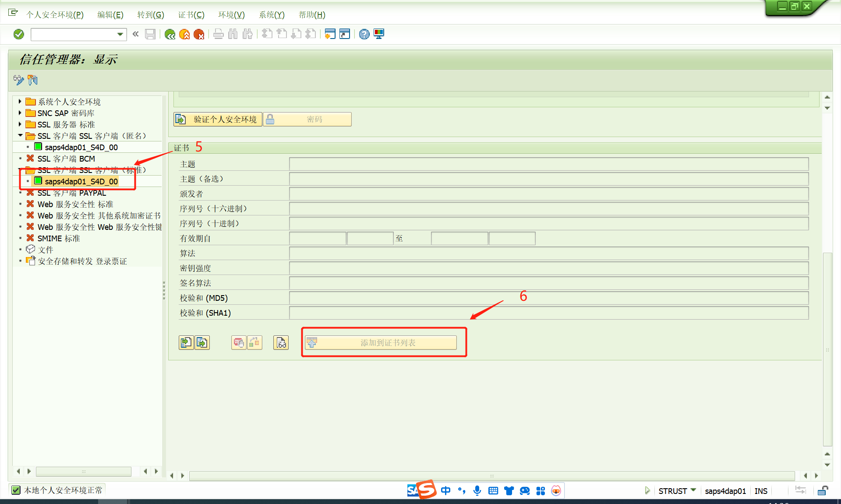Expand the SNC SAP 密码库 folder

pyautogui.click(x=20, y=113)
